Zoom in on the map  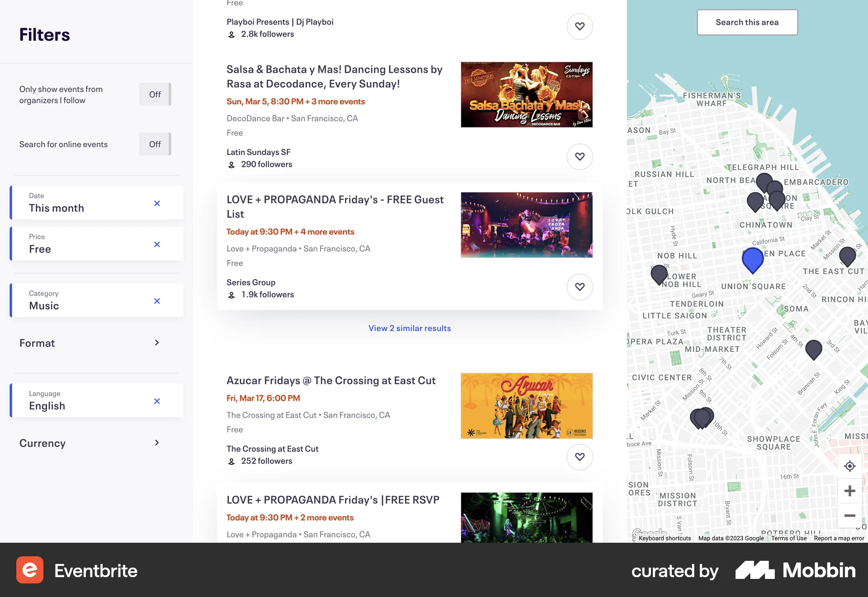click(850, 491)
